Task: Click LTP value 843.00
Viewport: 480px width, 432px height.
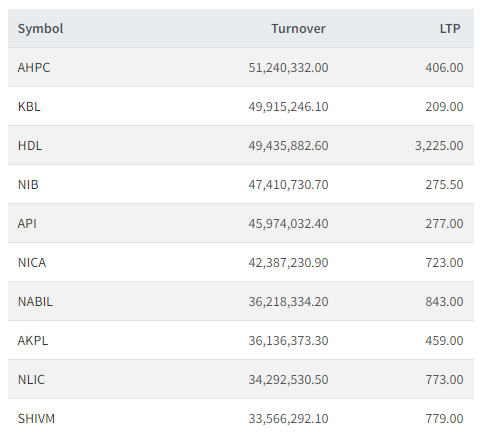Action: (444, 302)
